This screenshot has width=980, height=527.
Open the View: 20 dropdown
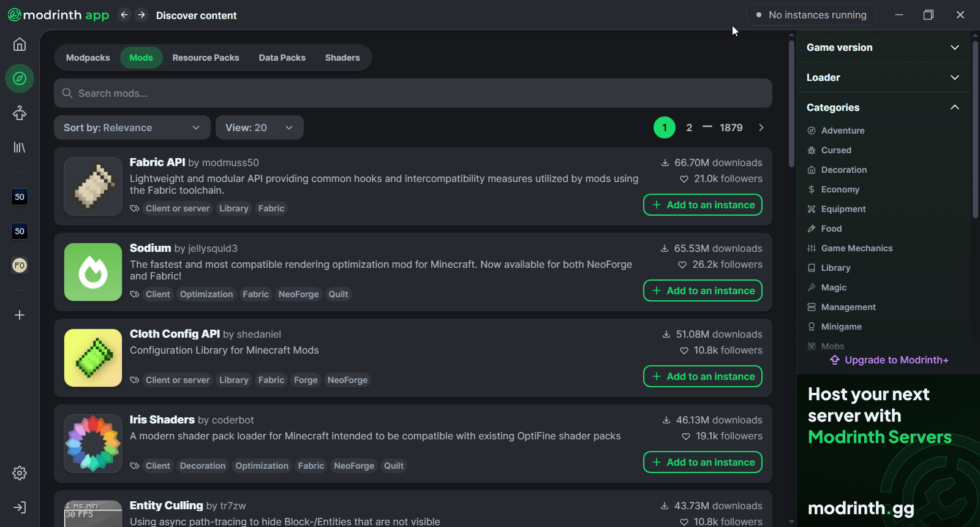click(260, 127)
